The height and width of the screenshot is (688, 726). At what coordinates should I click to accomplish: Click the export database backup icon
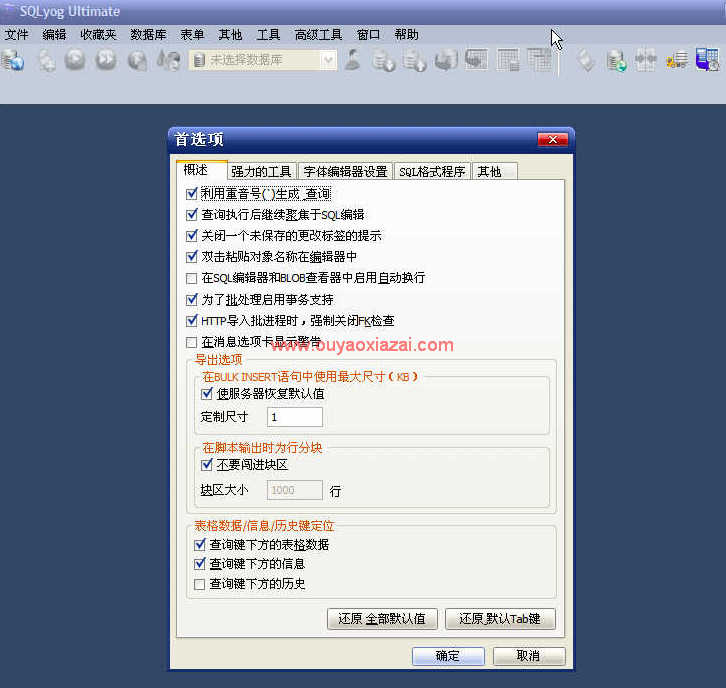pos(414,60)
